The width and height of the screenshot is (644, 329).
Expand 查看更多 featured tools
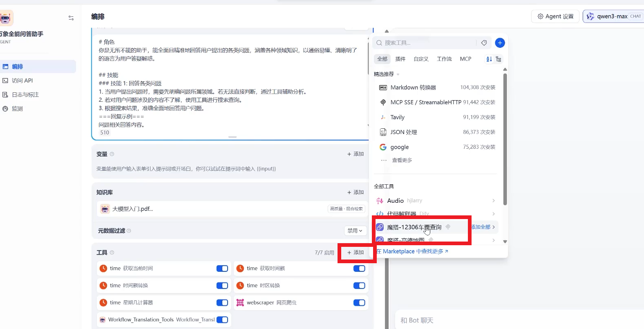click(x=402, y=160)
